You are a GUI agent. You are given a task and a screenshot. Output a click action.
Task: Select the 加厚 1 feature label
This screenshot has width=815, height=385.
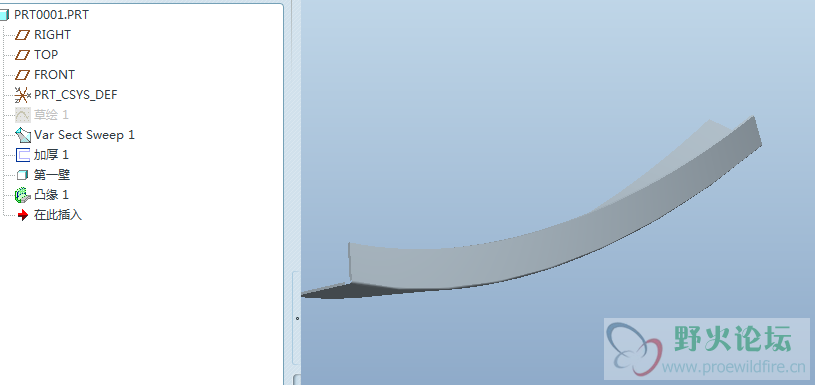pyautogui.click(x=51, y=155)
